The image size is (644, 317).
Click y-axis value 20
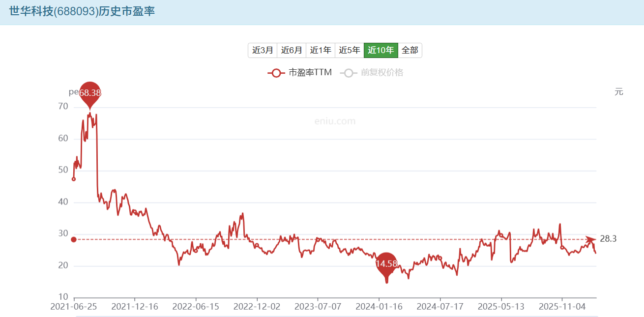pos(63,266)
